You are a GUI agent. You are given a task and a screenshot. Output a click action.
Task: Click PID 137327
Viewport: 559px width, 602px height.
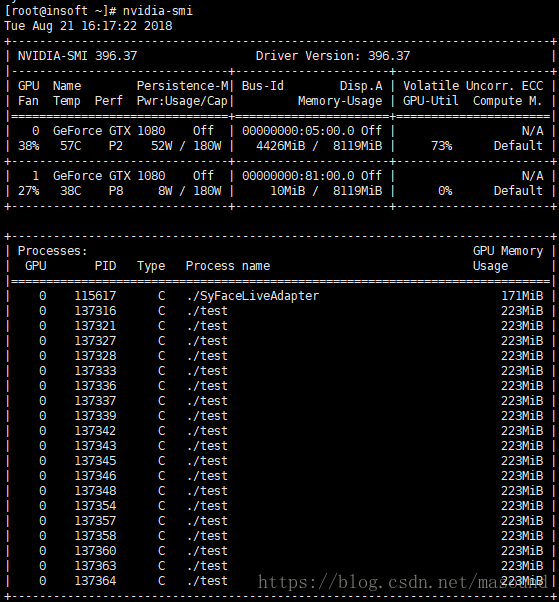[x=95, y=341]
